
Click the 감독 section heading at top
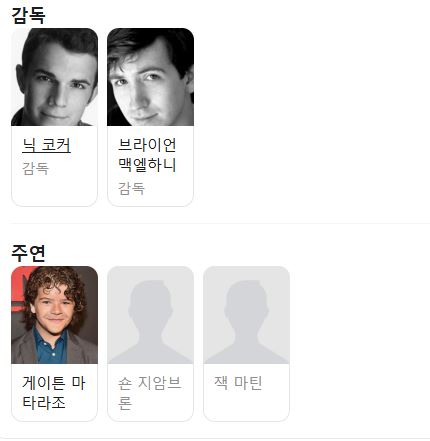28,15
